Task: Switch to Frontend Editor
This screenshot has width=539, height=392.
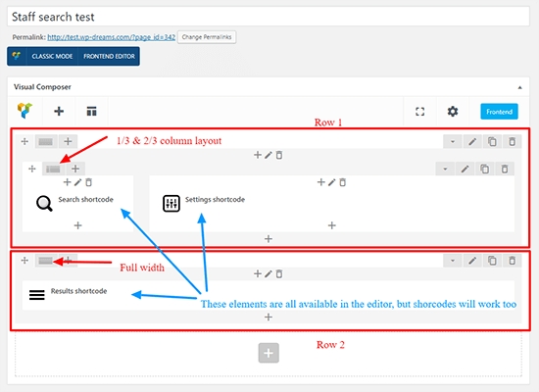Action: (109, 57)
